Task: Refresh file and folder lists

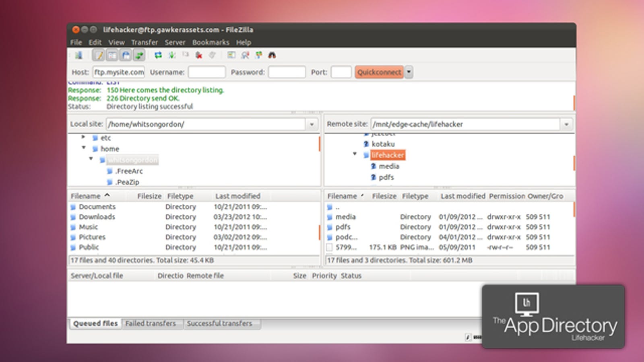Action: 158,55
